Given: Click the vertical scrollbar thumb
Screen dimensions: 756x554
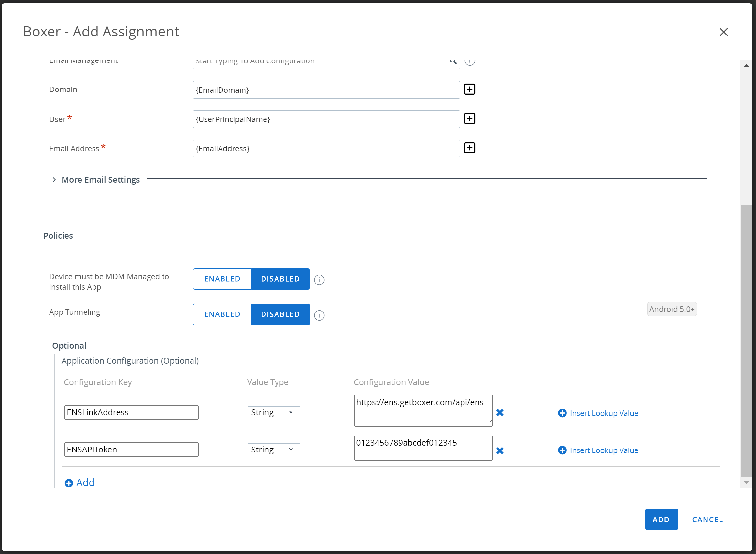Looking at the screenshot, I should click(x=746, y=340).
